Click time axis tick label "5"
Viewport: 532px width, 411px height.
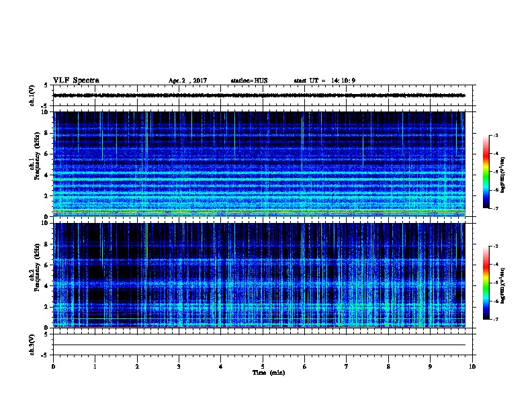[x=263, y=367]
